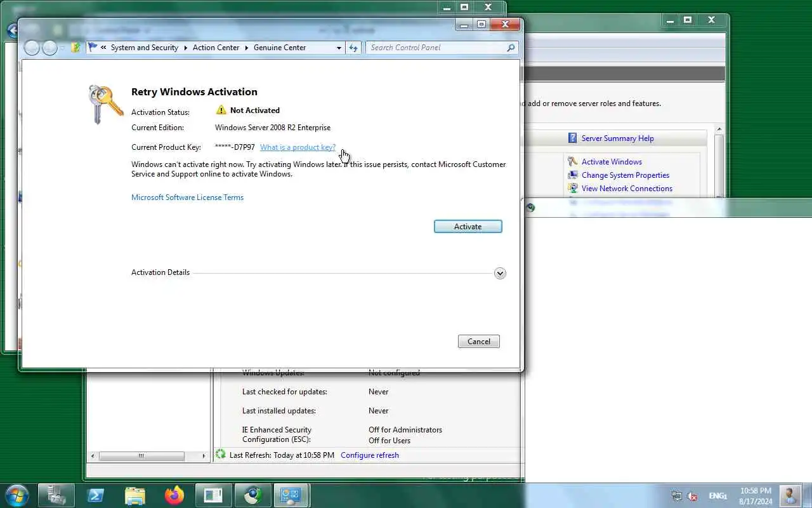The height and width of the screenshot is (508, 812).
Task: Refresh the Genuine Center page
Action: coord(353,48)
